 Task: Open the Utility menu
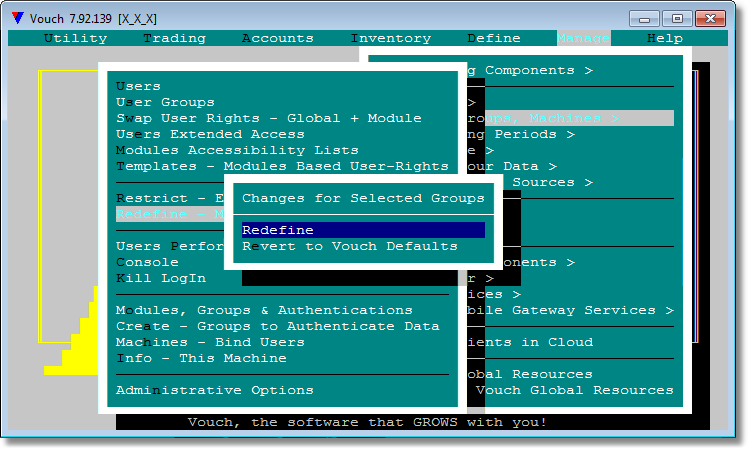pos(75,38)
